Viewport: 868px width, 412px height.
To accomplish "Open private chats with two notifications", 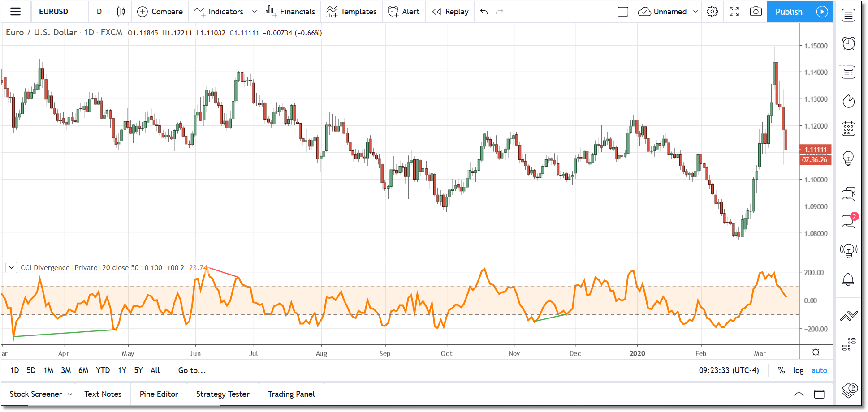I will pos(849,221).
